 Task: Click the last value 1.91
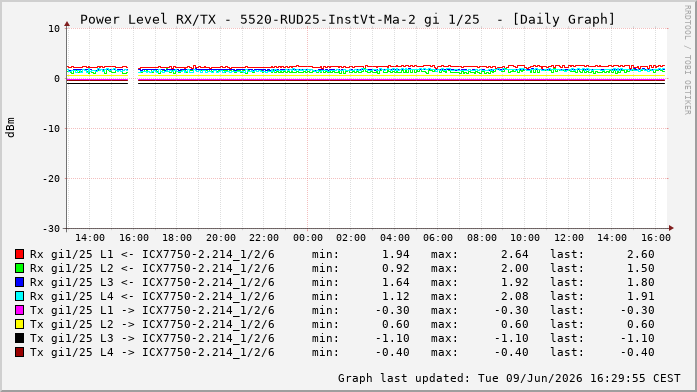tap(641, 296)
